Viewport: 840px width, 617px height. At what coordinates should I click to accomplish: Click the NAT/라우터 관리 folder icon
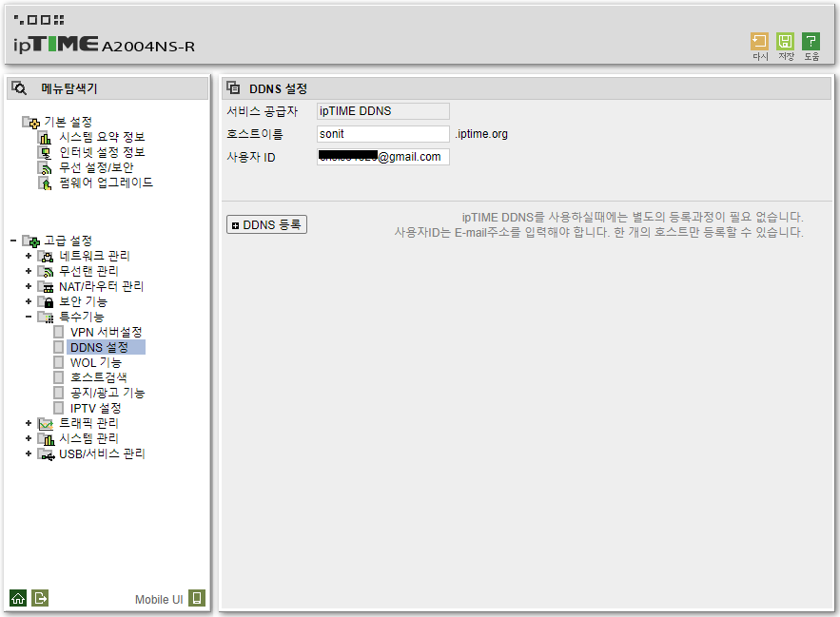point(46,286)
